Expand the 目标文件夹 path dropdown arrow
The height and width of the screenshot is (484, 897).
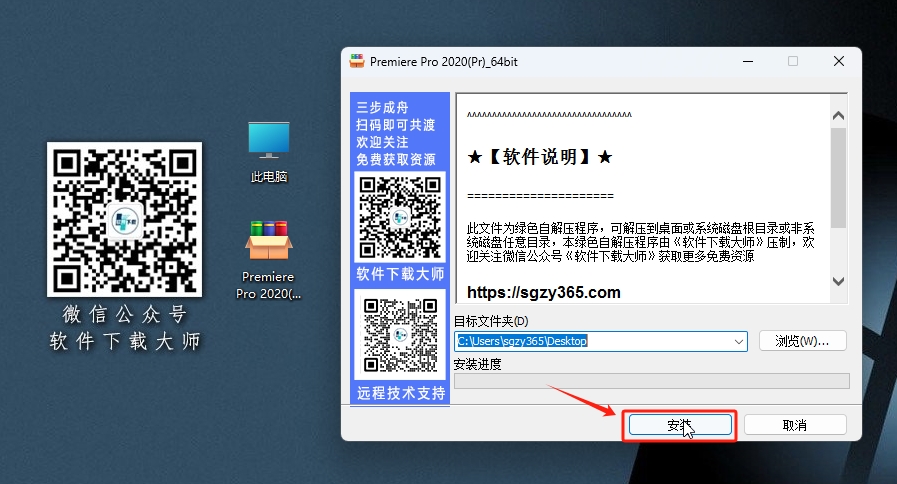point(739,342)
